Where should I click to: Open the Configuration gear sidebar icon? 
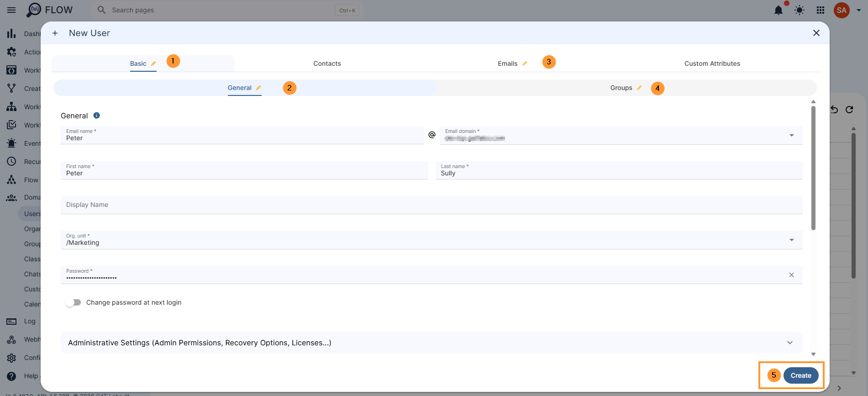pos(11,358)
